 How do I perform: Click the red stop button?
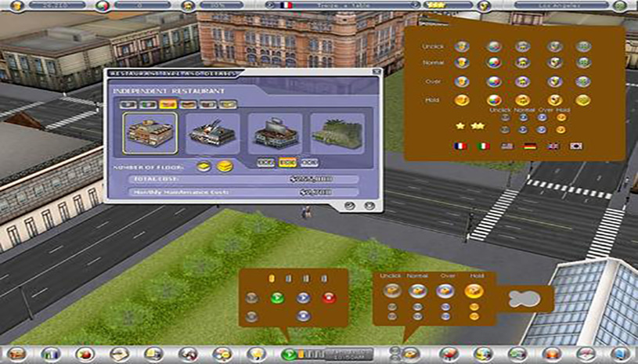pos(329,297)
